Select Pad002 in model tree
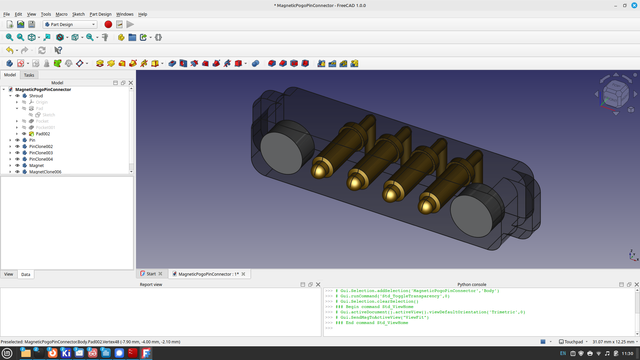This screenshot has height=360, width=640. [42, 134]
